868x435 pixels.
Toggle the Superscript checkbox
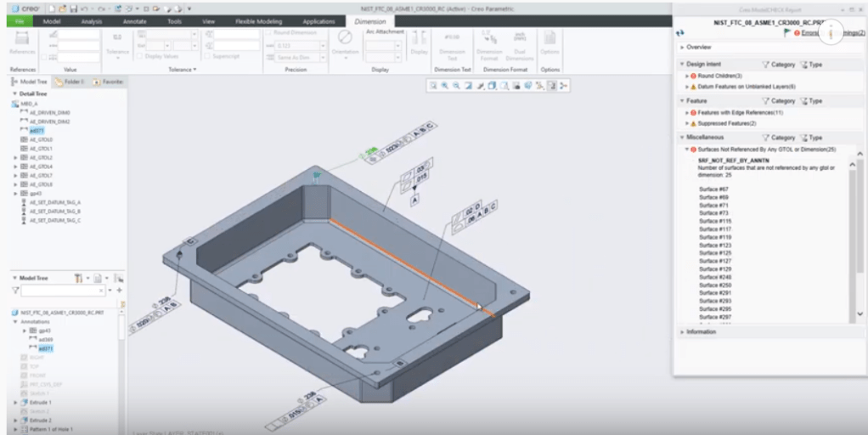[207, 57]
